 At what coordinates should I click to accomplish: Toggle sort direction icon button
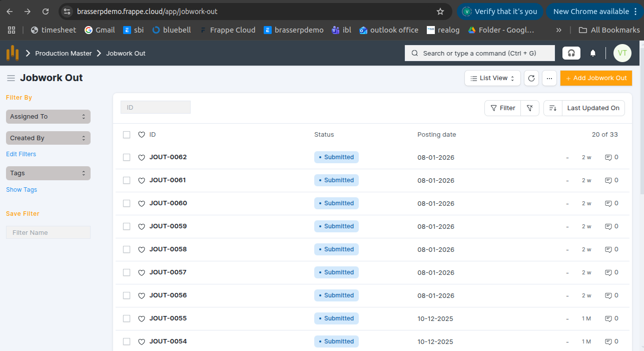(552, 108)
